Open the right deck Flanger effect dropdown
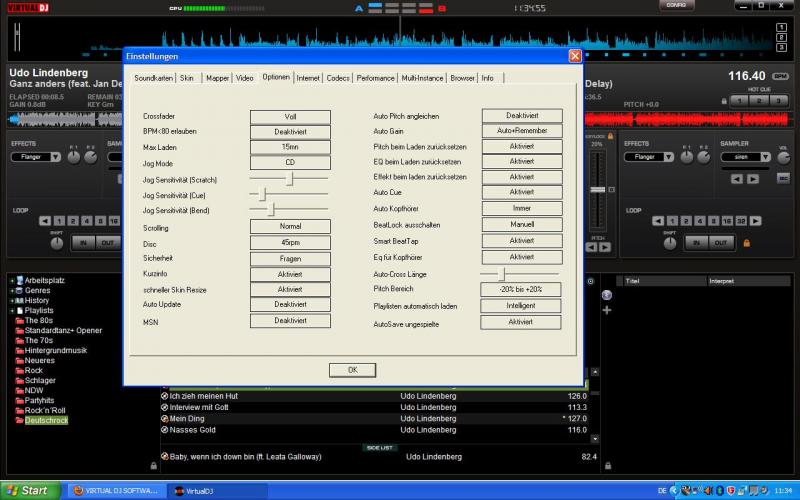800x500 pixels. (668, 157)
